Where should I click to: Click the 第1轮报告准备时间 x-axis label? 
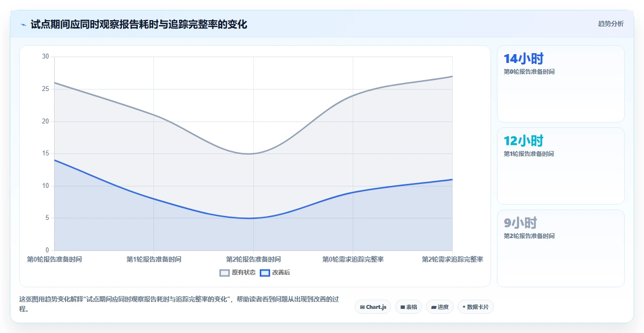point(154,259)
